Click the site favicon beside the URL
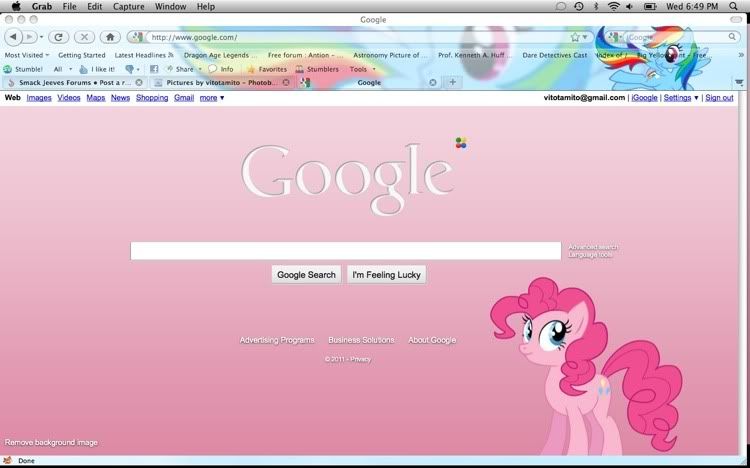The width and height of the screenshot is (750, 468). pos(137,37)
